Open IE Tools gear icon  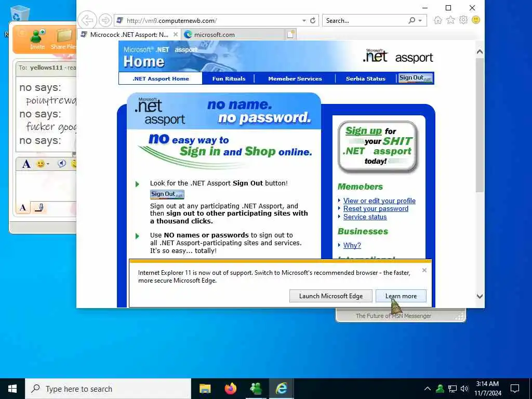(x=463, y=20)
